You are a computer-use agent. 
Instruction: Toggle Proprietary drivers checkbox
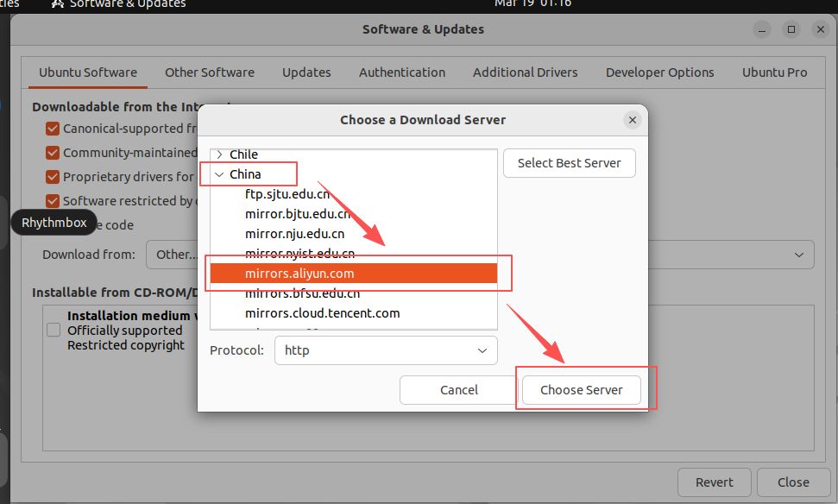tap(53, 177)
